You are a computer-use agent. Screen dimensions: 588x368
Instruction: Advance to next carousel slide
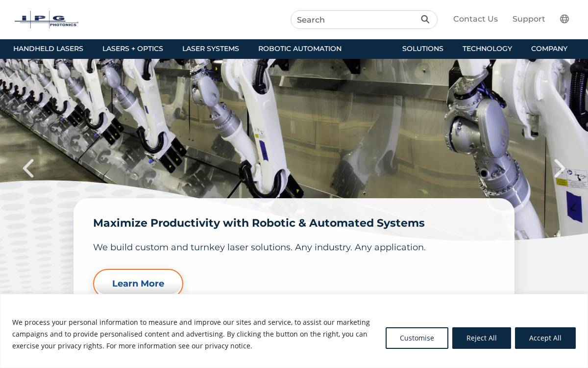(x=559, y=168)
